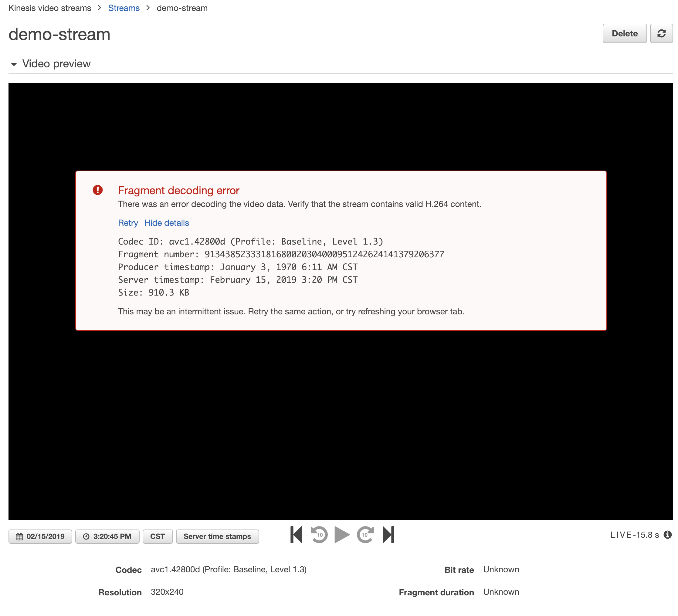Image resolution: width=678 pixels, height=616 pixels.
Task: Delete the demo-stream
Action: coord(625,33)
